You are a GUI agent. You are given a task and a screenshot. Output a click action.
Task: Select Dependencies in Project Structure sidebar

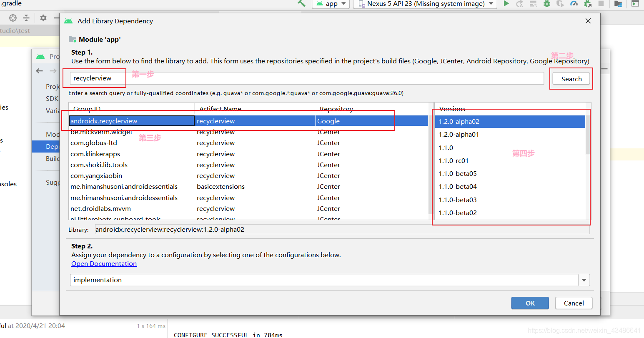coord(46,147)
